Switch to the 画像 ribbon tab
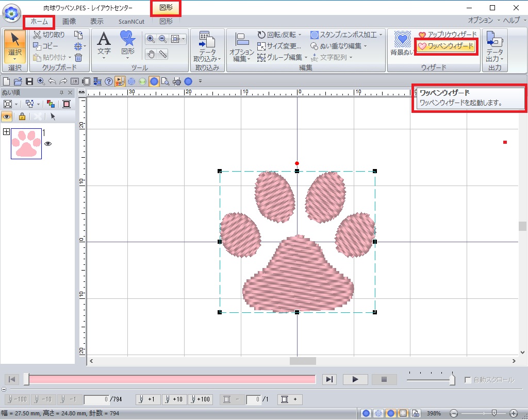528x420 pixels. pyautogui.click(x=69, y=21)
